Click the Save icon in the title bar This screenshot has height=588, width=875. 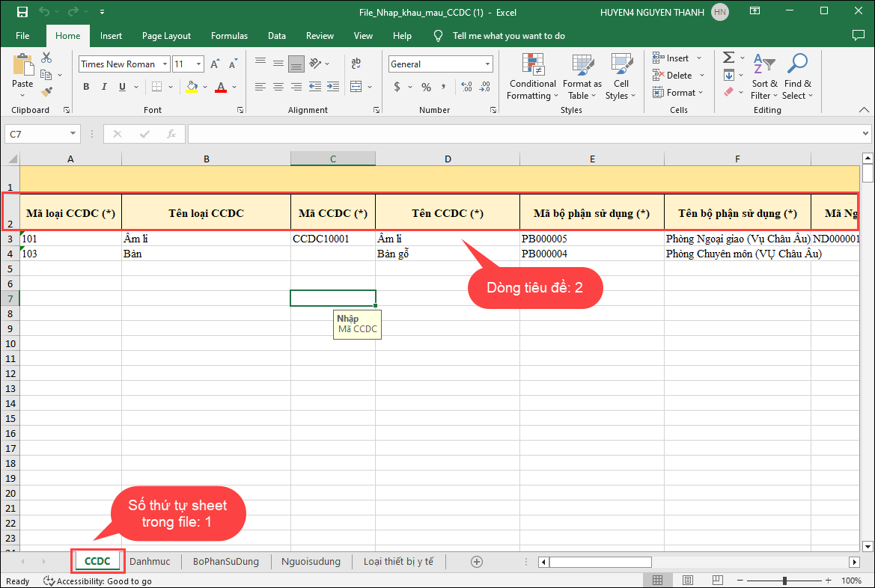tap(22, 12)
